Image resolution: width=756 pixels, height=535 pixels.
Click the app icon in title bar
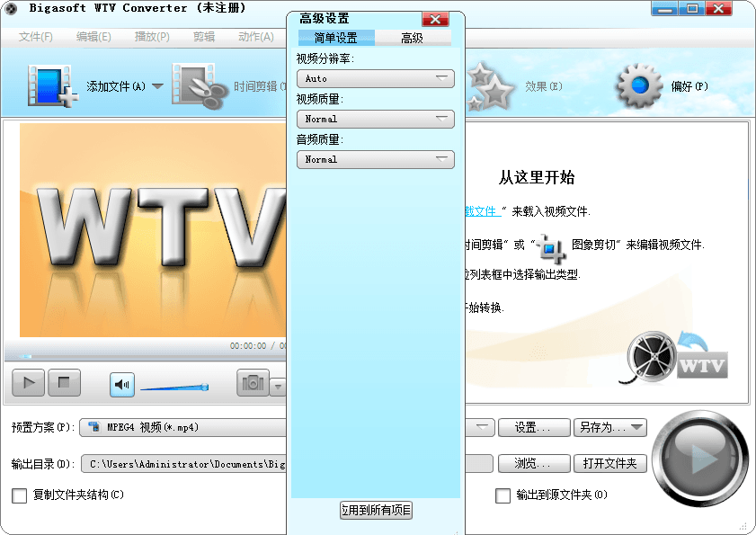[11, 9]
